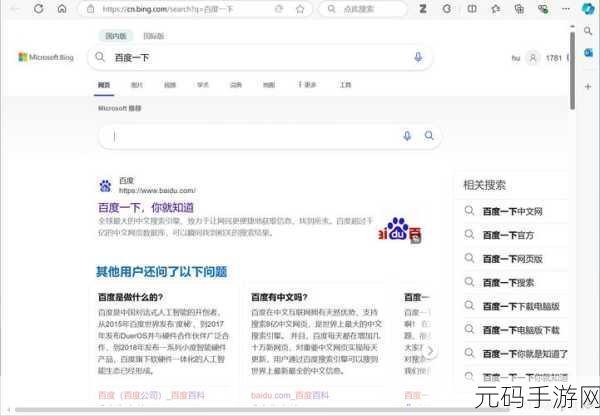This screenshot has width=600, height=416.
Task: Click the right arrow on question cards carousel
Action: pos(430,351)
